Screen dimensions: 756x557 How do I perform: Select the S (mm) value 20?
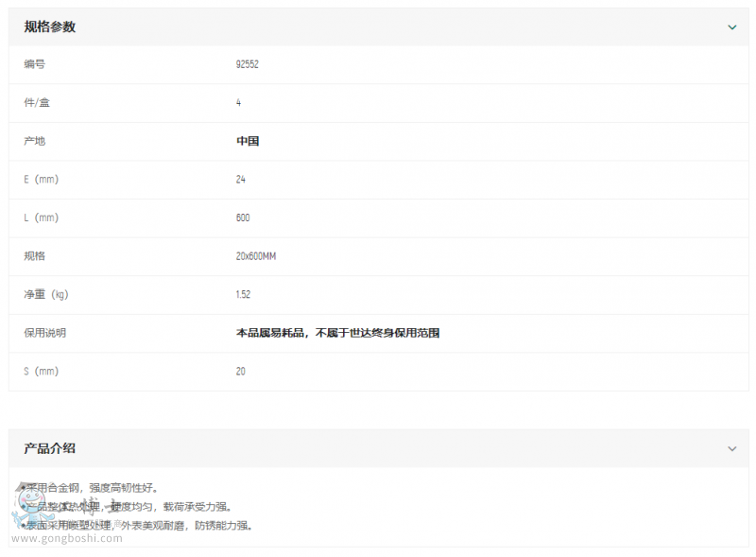(240, 372)
